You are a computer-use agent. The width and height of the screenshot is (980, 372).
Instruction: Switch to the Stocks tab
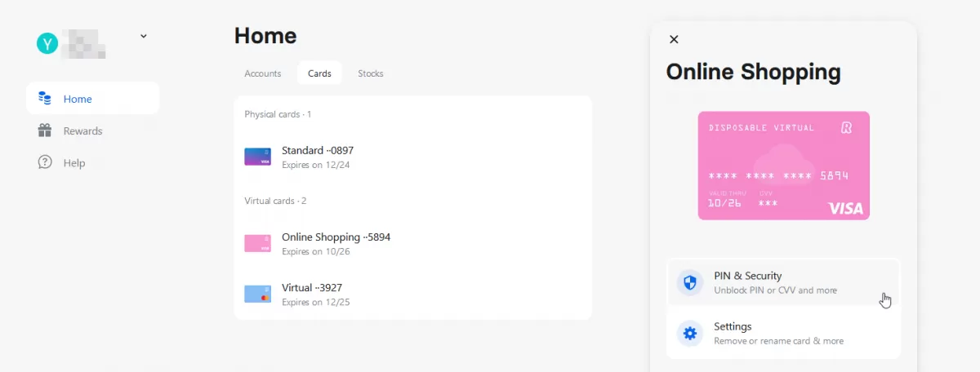(x=371, y=73)
